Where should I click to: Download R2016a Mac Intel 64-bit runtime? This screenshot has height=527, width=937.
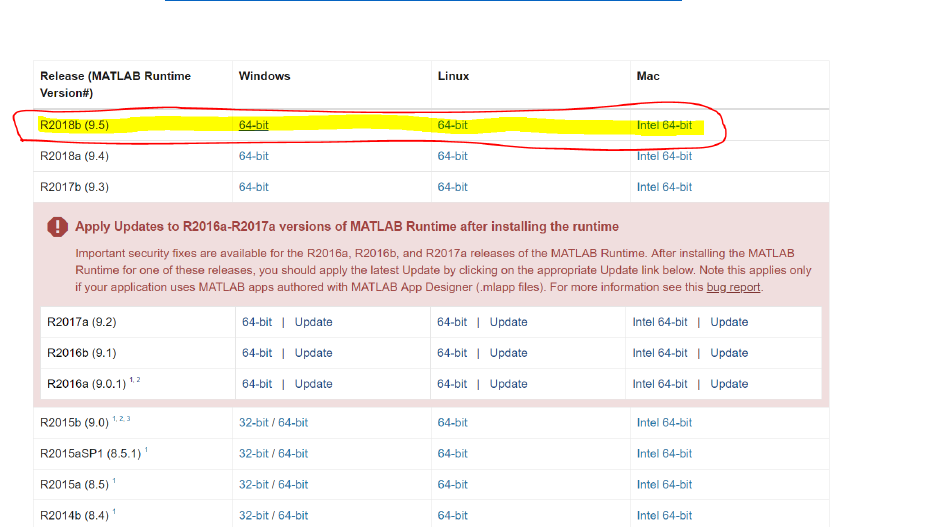(660, 384)
